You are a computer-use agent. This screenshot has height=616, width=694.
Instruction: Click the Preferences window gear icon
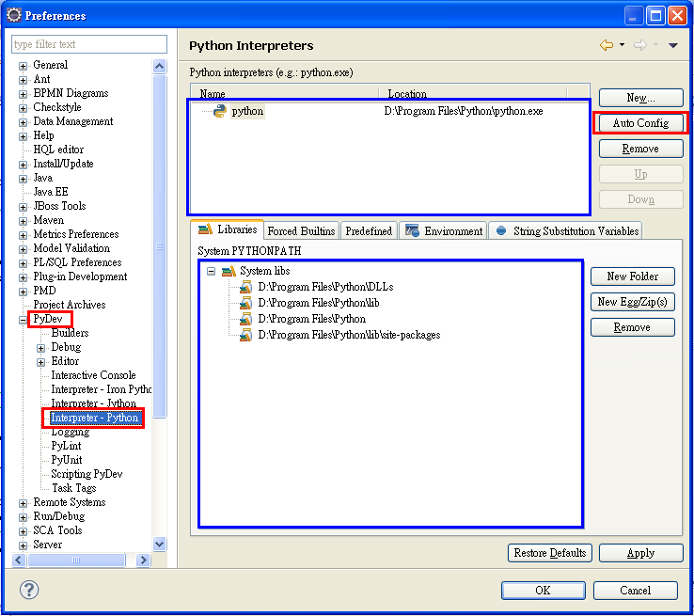point(14,15)
